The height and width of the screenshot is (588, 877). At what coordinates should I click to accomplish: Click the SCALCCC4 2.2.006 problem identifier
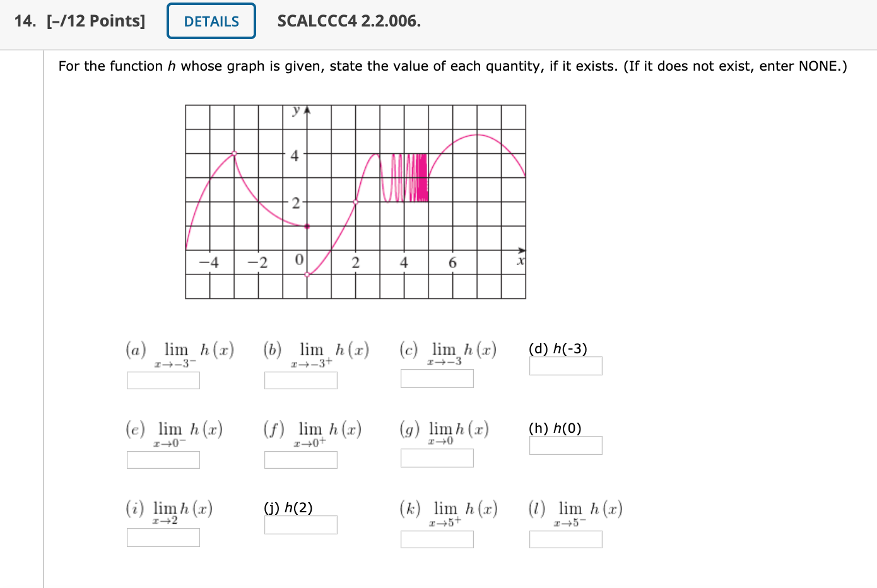pyautogui.click(x=350, y=20)
